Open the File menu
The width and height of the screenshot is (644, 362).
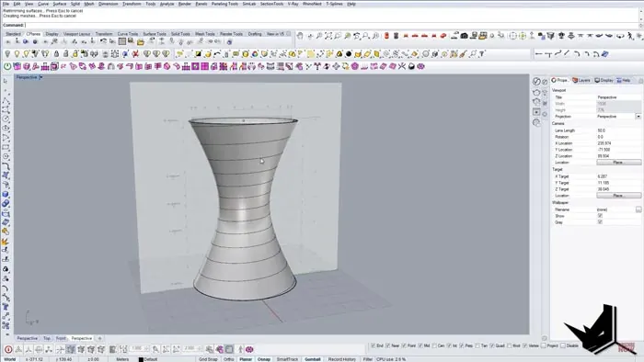(x=6, y=4)
